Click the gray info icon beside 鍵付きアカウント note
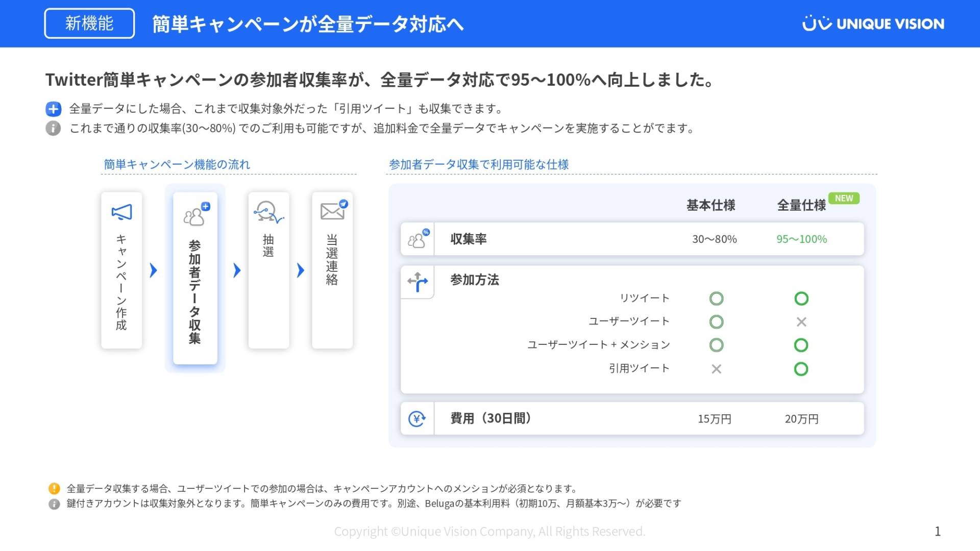Screen dimensions: 980x551 (54, 504)
